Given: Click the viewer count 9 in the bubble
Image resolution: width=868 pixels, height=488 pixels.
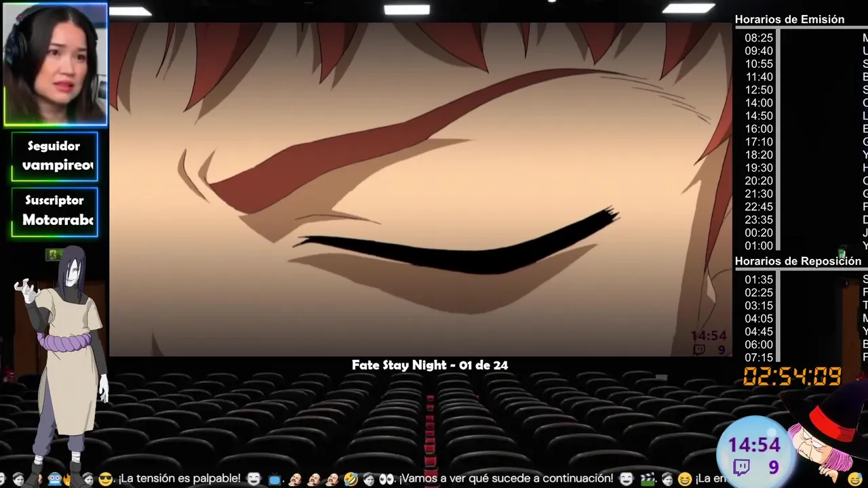Looking at the screenshot, I should pyautogui.click(x=773, y=467).
